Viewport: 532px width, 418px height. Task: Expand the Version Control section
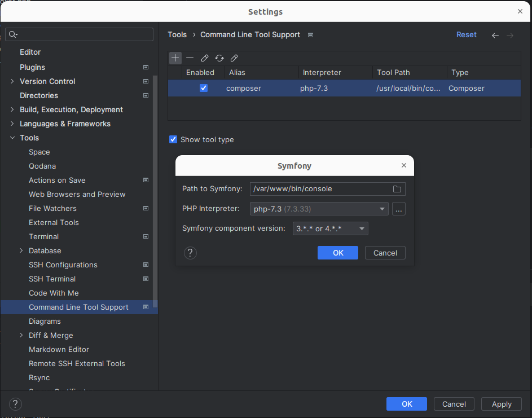[x=12, y=81]
